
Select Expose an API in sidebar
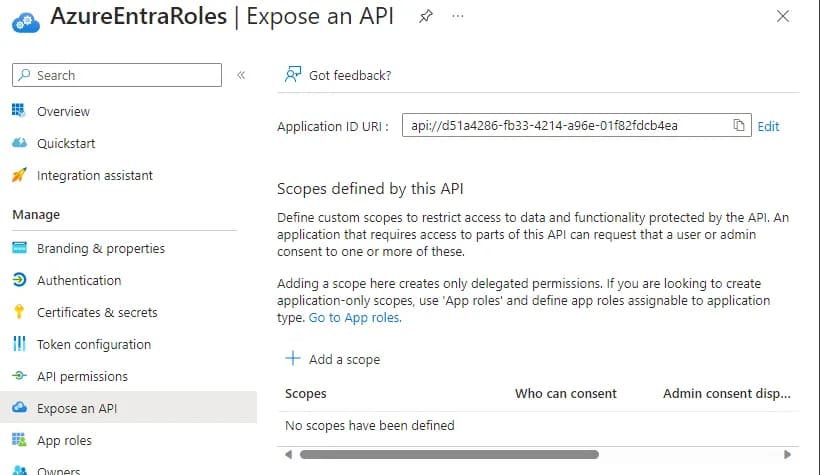pyautogui.click(x=128, y=408)
